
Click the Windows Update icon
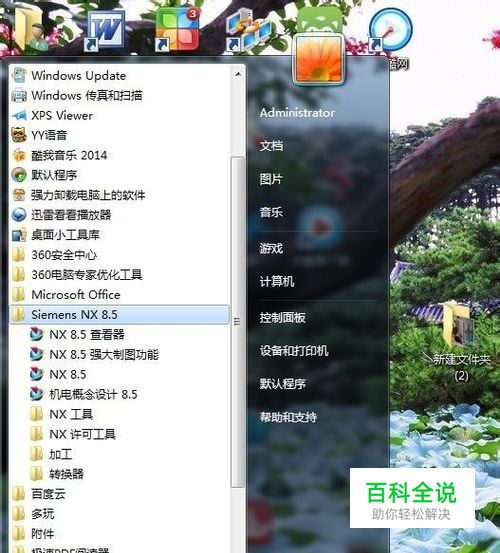19,75
